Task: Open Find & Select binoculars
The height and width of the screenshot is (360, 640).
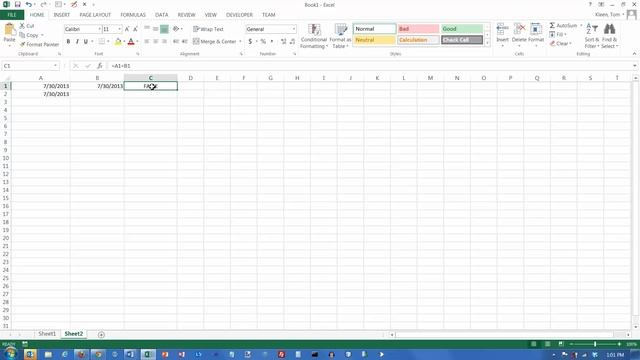Action: pos(609,36)
